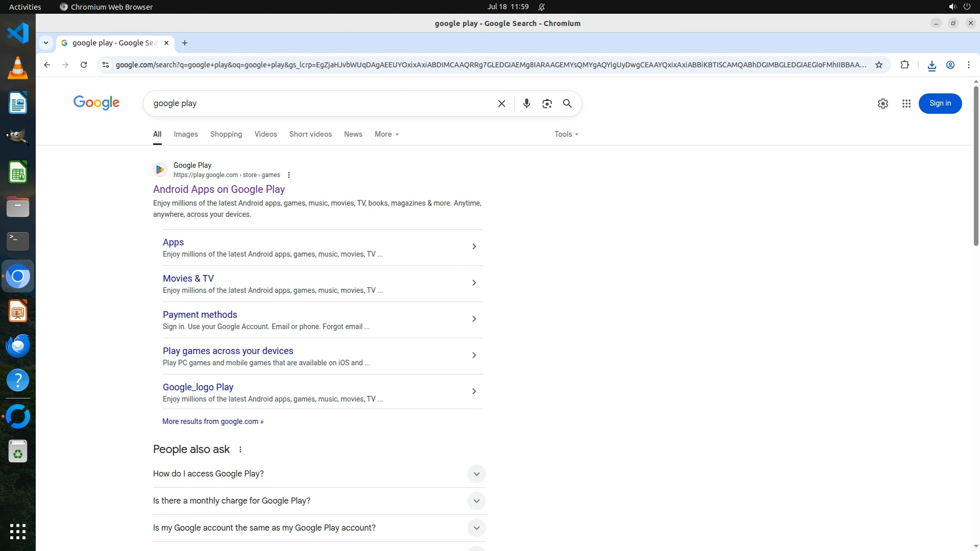This screenshot has width=980, height=551.
Task: Launch Thunderbird Mail from the dock
Action: (18, 346)
